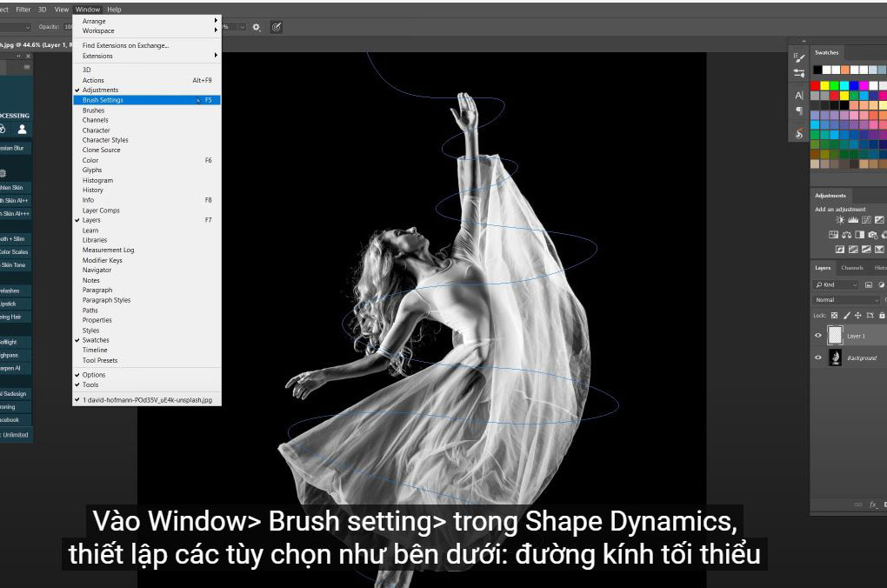Select the Layer 1 thumbnail
The image size is (887, 588).
pyautogui.click(x=835, y=336)
